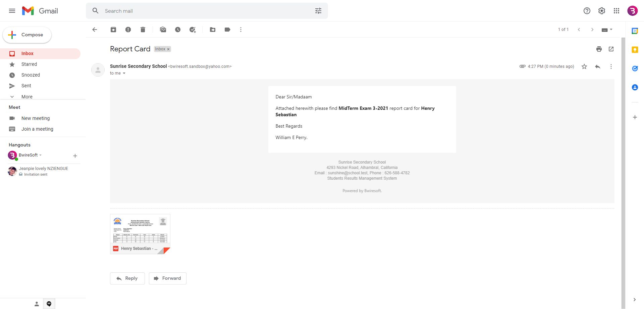Click the Forward button
The width and height of the screenshot is (644, 309).
(167, 278)
